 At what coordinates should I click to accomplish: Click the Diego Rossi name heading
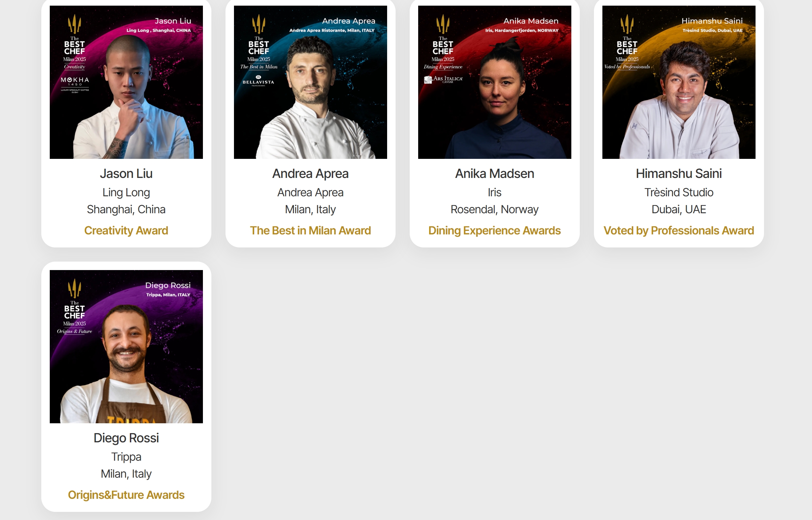(126, 438)
